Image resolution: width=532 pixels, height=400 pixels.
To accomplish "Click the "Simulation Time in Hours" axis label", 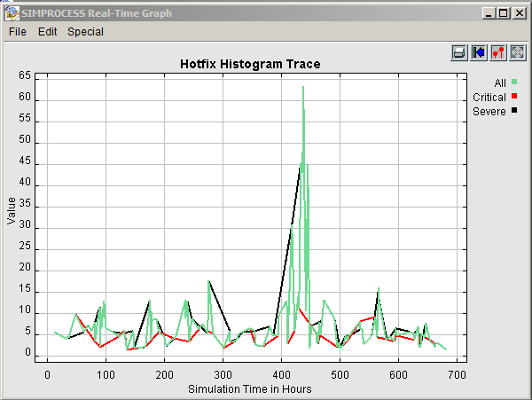I will click(250, 389).
